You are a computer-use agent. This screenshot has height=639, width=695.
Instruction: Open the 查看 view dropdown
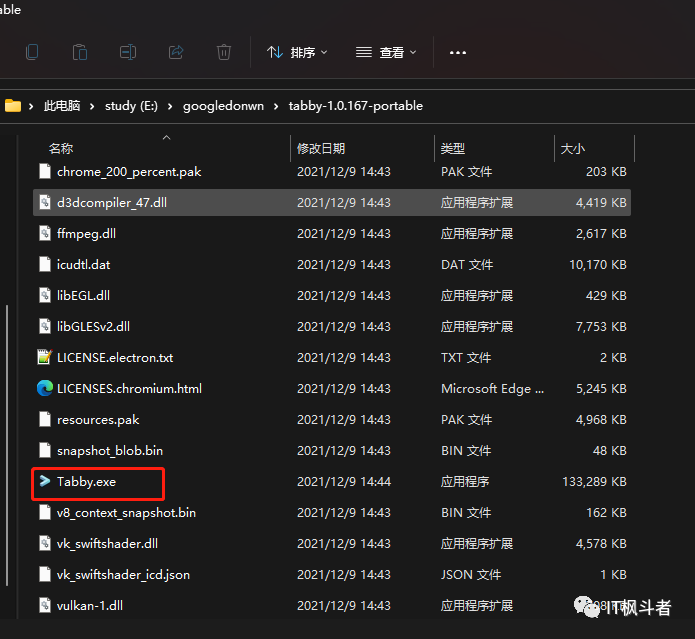coord(386,53)
